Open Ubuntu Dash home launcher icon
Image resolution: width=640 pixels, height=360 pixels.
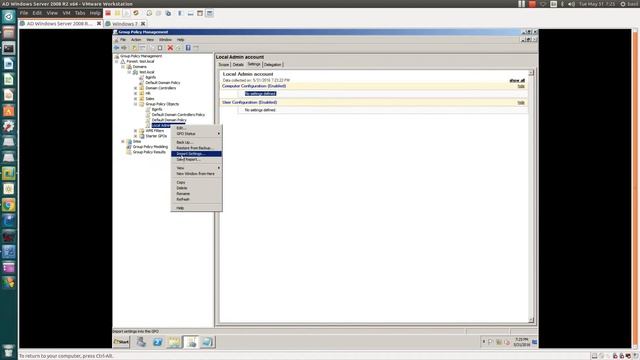click(x=9, y=17)
